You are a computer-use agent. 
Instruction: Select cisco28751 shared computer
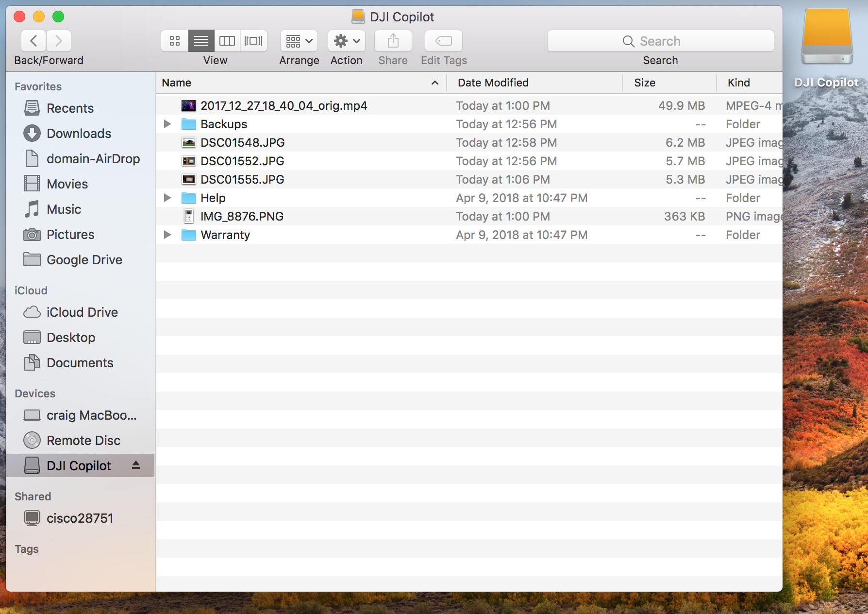point(80,518)
